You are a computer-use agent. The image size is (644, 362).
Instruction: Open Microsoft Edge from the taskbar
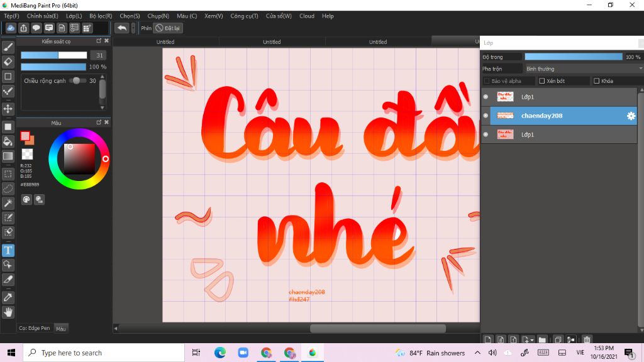[219, 353]
